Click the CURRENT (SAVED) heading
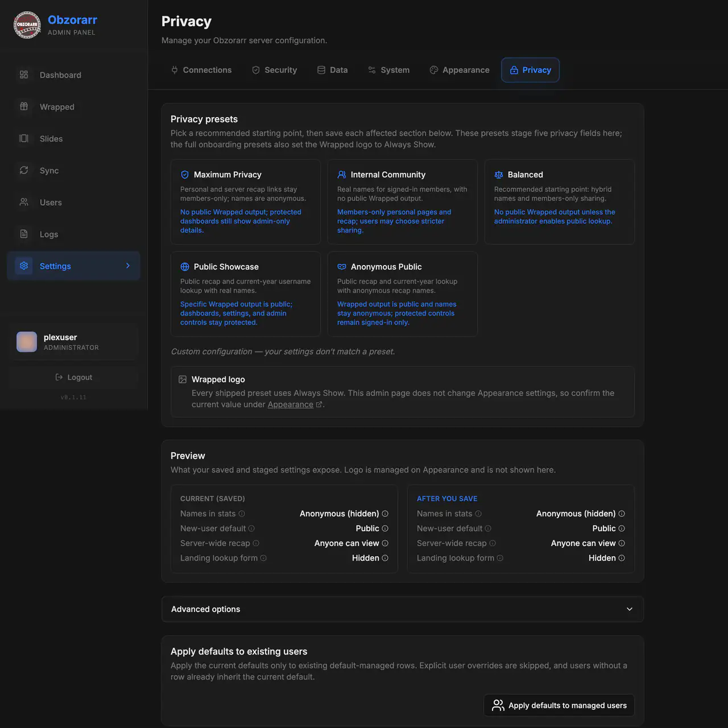 tap(213, 499)
